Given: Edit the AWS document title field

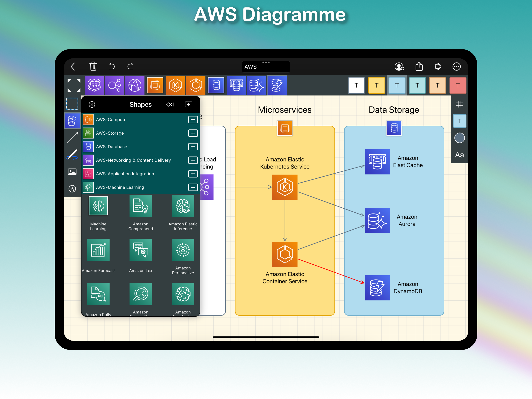Looking at the screenshot, I should coord(266,67).
